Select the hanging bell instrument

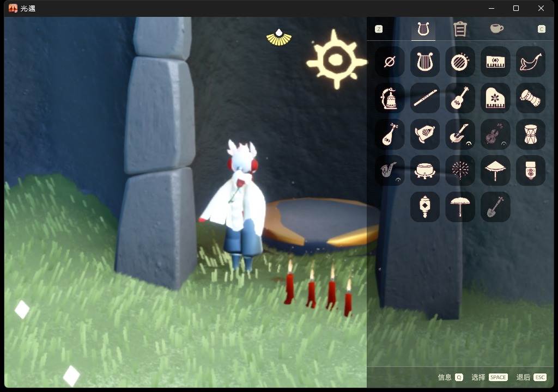click(390, 98)
